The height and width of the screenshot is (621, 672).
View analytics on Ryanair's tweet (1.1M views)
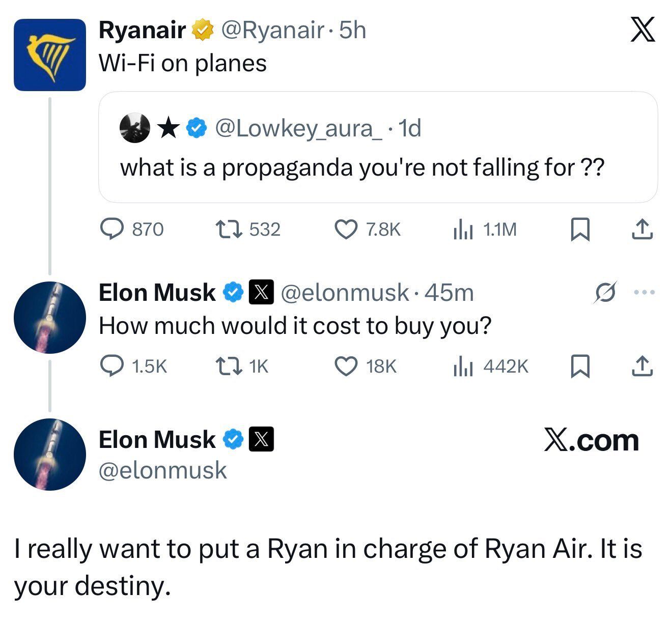tap(463, 230)
